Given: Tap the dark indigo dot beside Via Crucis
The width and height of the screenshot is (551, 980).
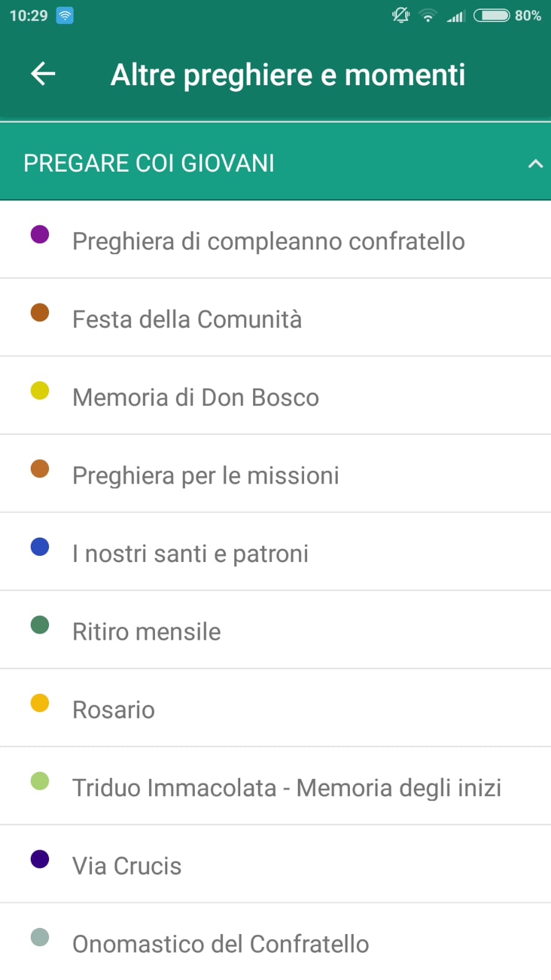Looking at the screenshot, I should click(x=40, y=859).
